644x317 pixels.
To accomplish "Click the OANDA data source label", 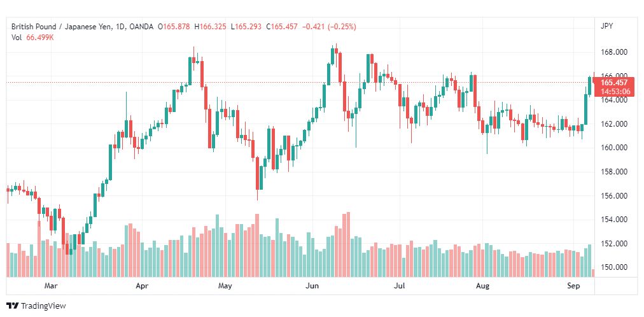I will [x=141, y=27].
